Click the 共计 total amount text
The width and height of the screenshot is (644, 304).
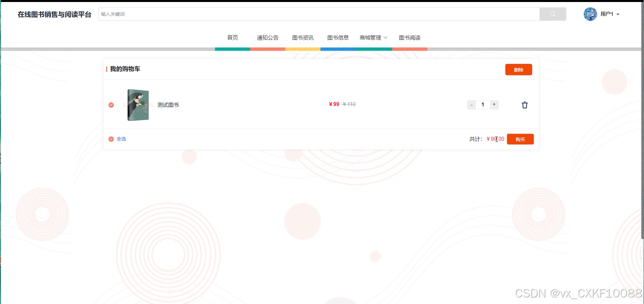point(486,139)
